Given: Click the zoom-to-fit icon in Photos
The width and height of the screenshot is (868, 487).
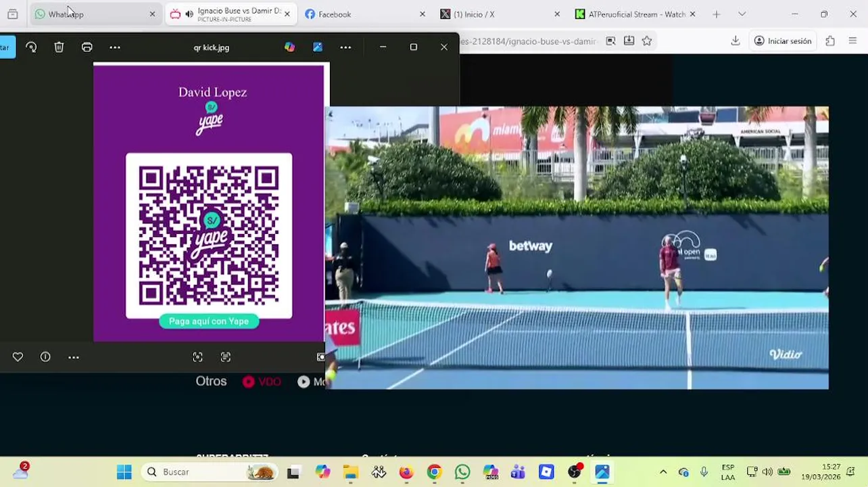Looking at the screenshot, I should [197, 357].
